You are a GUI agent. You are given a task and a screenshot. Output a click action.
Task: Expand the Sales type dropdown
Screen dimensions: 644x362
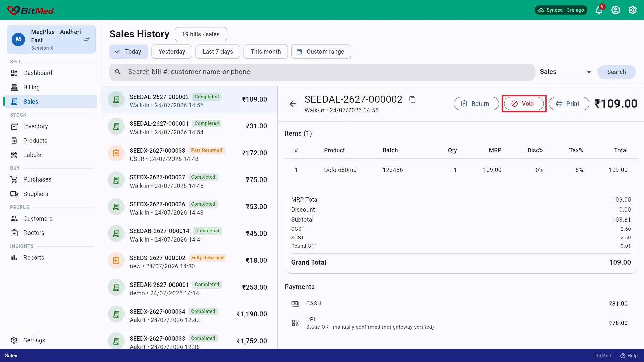566,72
